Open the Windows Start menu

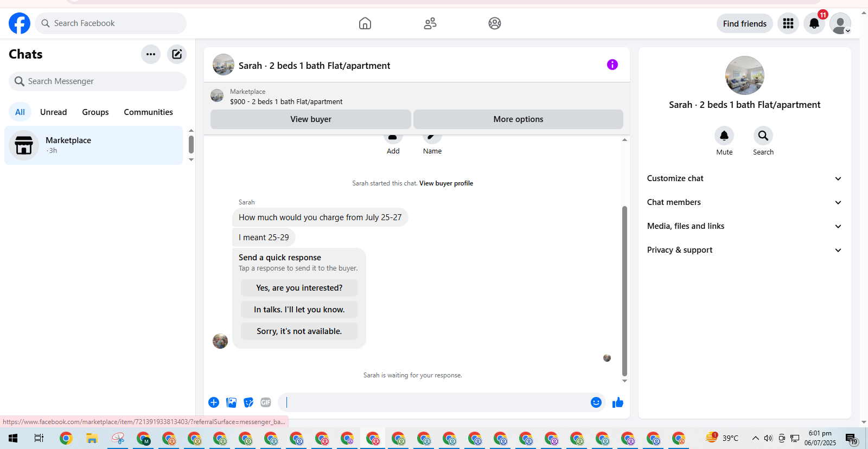click(x=13, y=438)
